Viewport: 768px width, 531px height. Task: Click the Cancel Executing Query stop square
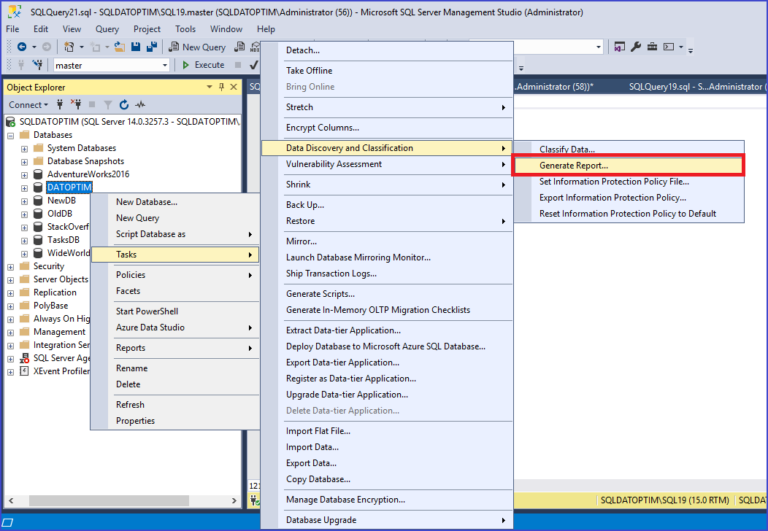click(238, 65)
